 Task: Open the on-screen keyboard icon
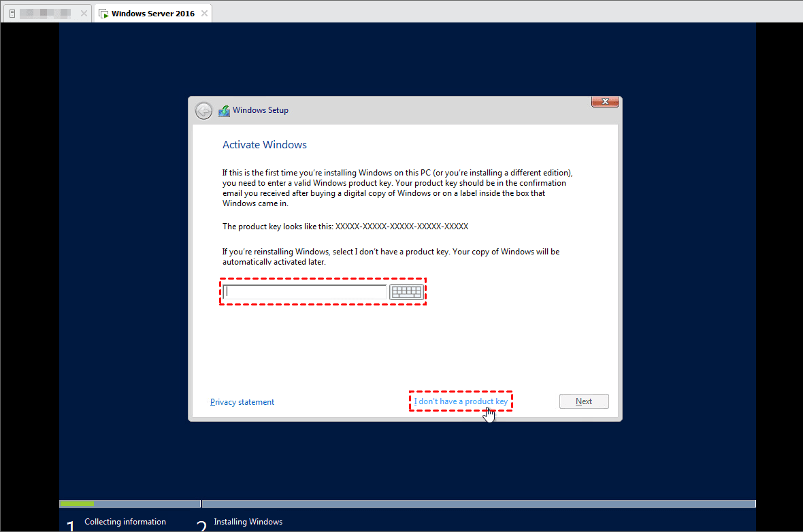(407, 292)
